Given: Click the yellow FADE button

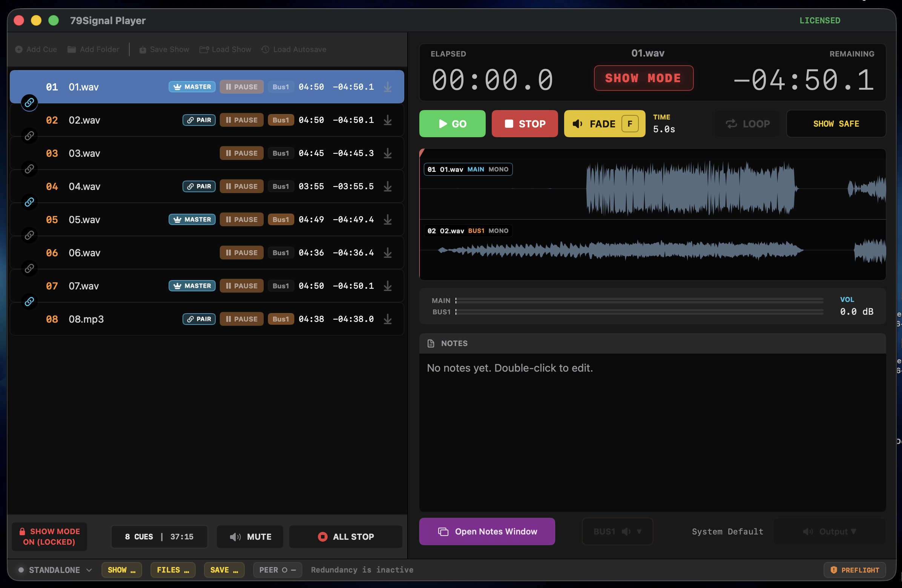Looking at the screenshot, I should 604,124.
